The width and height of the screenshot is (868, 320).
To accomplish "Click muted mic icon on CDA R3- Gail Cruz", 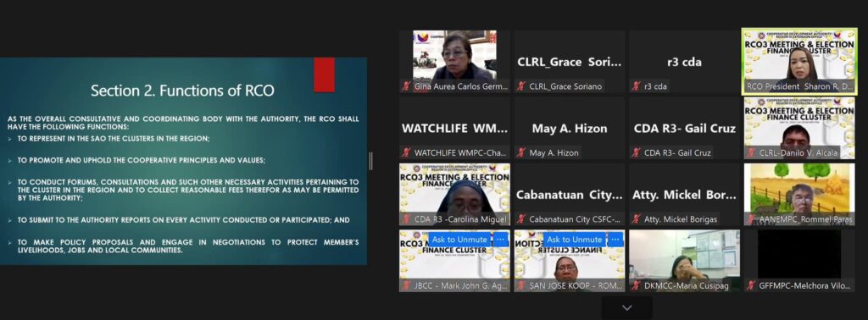I will [x=637, y=152].
